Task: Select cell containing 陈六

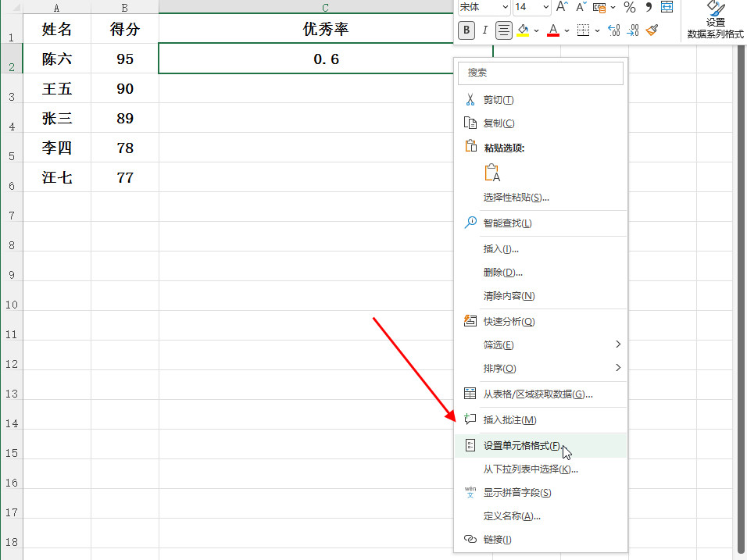Action: [57, 58]
